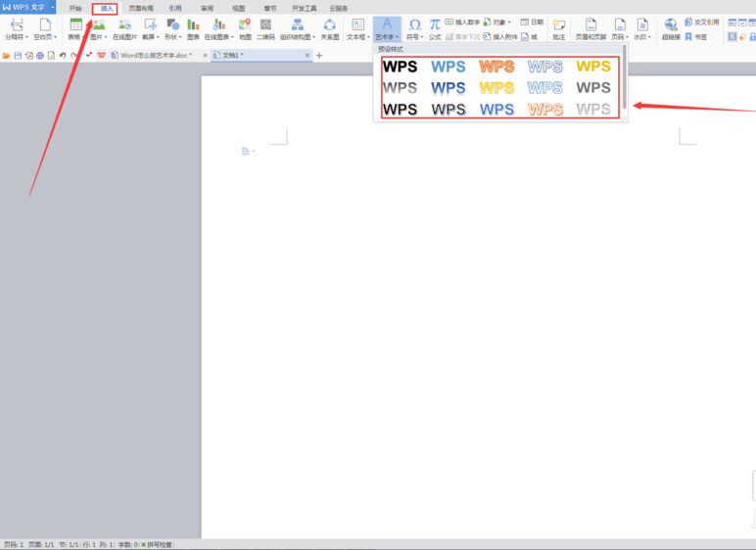This screenshot has height=550, width=756.
Task: Click the 形状 shapes icon
Action: [x=172, y=24]
